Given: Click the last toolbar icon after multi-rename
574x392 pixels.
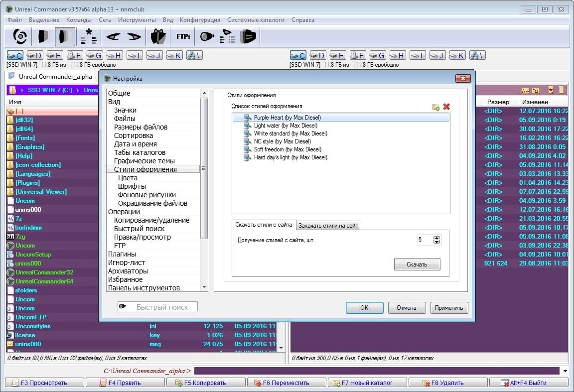Looking at the screenshot, I should [x=248, y=36].
